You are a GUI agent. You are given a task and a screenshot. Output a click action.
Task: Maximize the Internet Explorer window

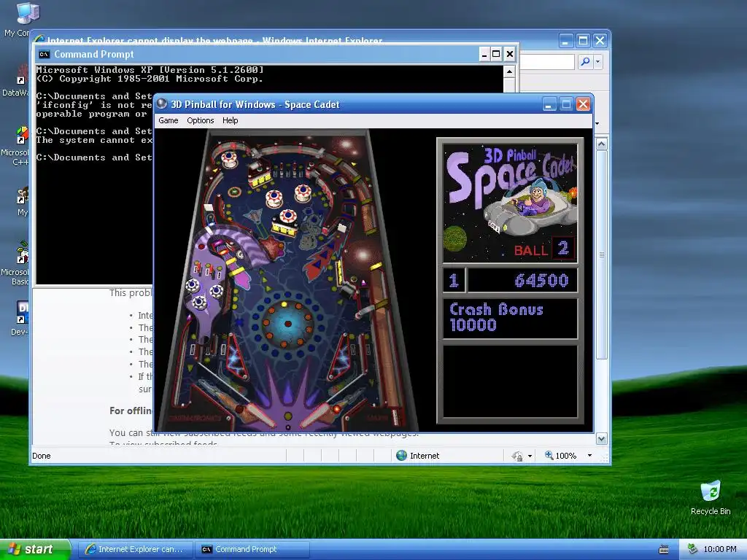point(583,41)
